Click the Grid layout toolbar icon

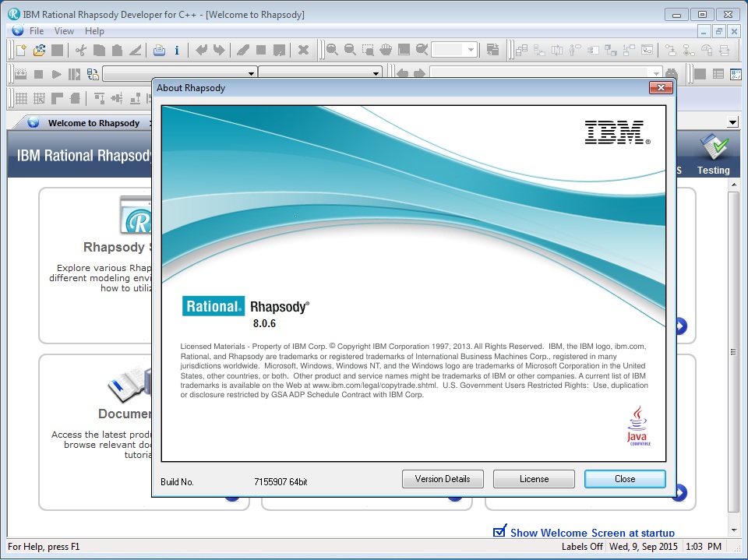(22, 99)
